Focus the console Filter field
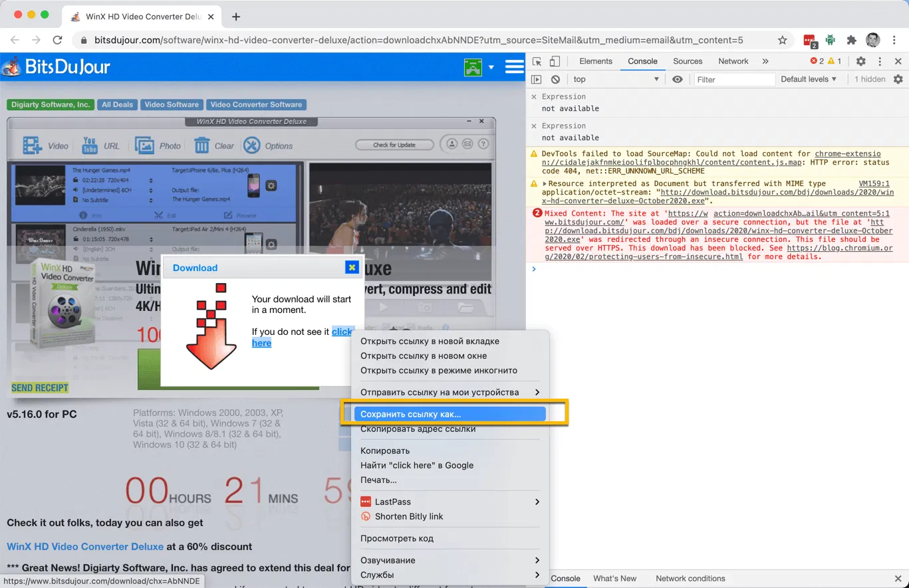 735,79
